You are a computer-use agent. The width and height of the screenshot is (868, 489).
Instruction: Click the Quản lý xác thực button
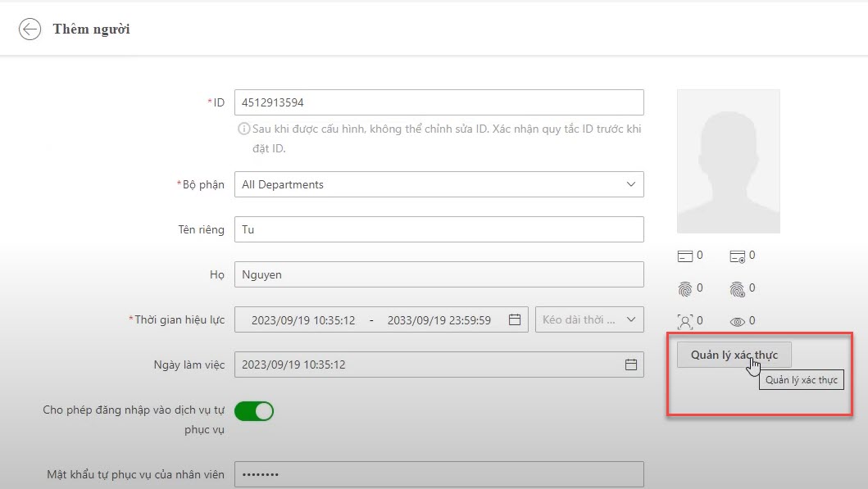click(x=734, y=355)
